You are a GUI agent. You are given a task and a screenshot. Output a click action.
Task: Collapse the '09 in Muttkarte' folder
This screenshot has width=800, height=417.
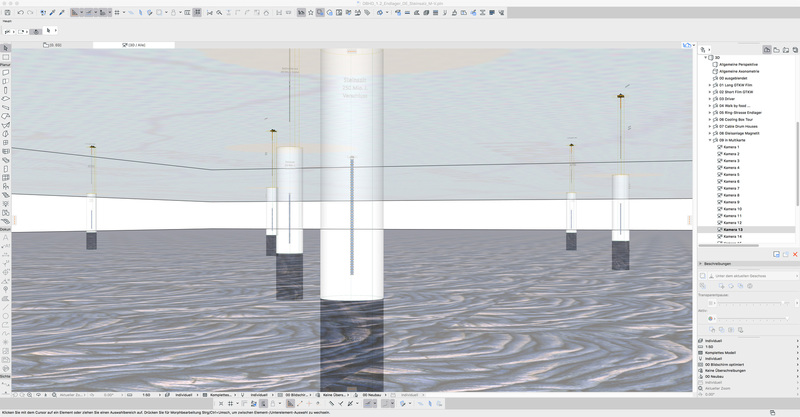[x=709, y=140]
